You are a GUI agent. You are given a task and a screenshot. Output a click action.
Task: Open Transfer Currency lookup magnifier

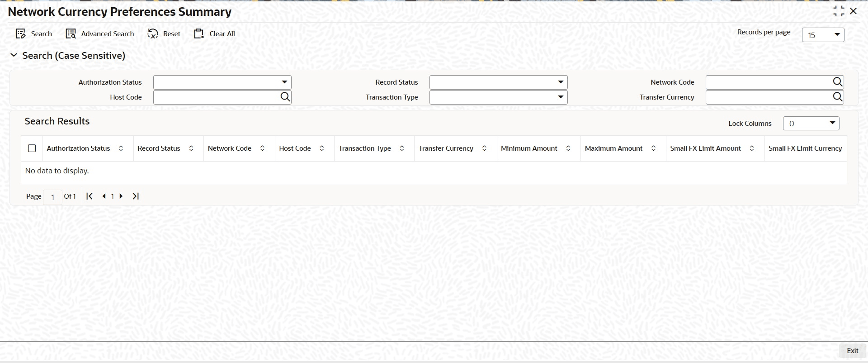(x=837, y=97)
